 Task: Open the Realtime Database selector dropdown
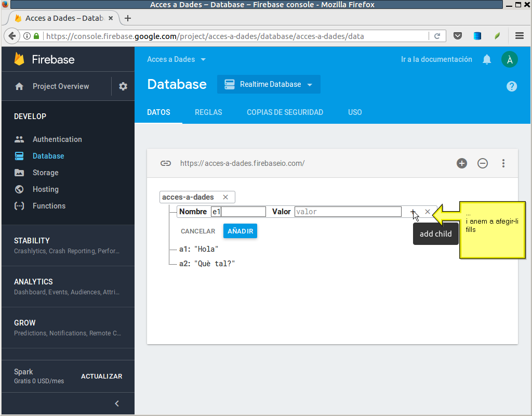coord(269,84)
